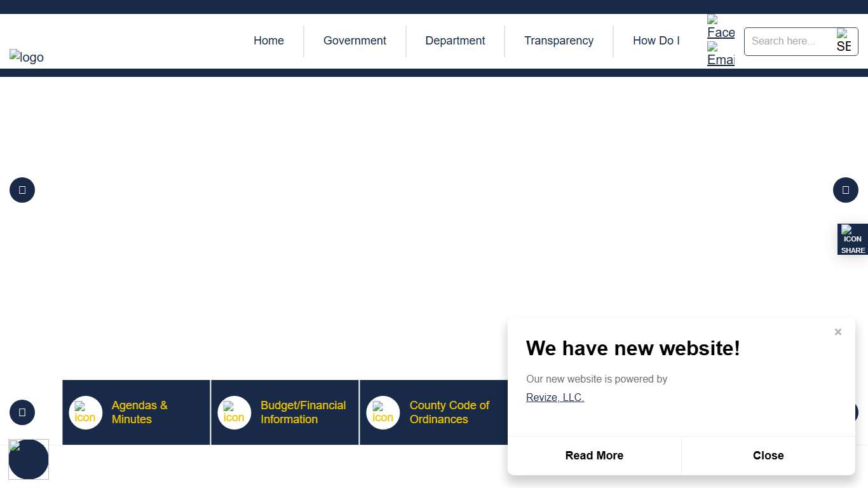Image resolution: width=868 pixels, height=488 pixels.
Task: Open the How Do I menu
Action: tap(656, 41)
